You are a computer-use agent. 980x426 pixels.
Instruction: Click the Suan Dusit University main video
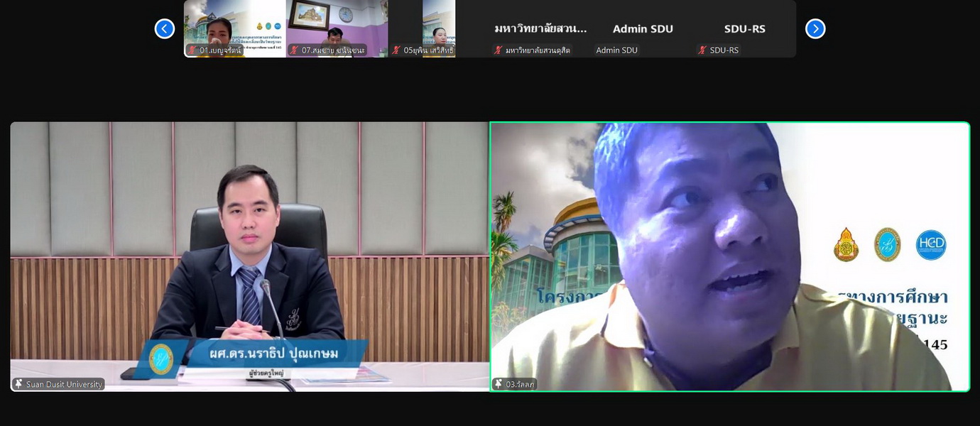[x=249, y=257]
